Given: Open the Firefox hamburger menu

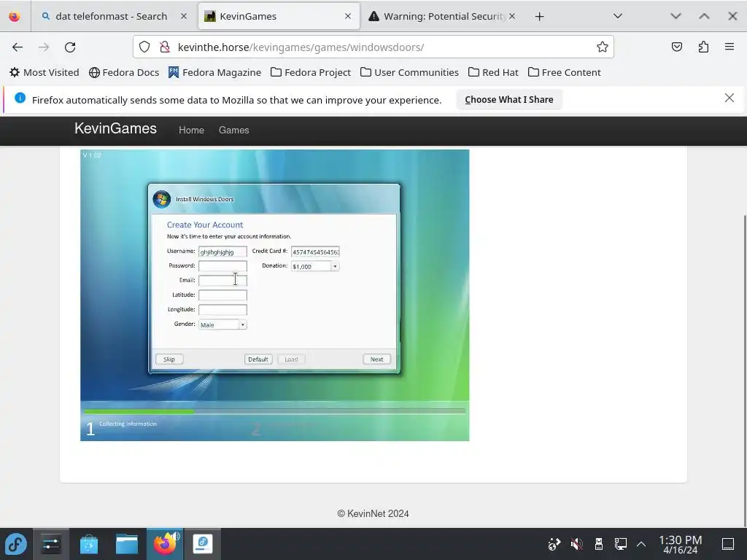Looking at the screenshot, I should [729, 47].
